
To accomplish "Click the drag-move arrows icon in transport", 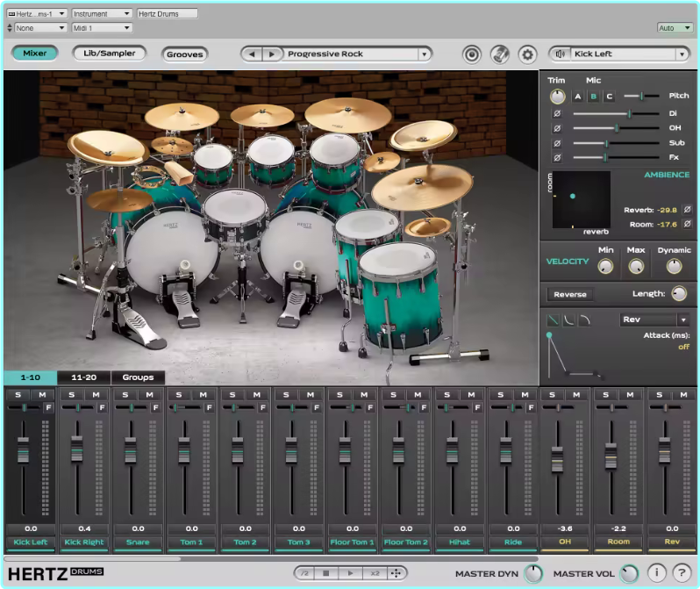I will pos(397,573).
